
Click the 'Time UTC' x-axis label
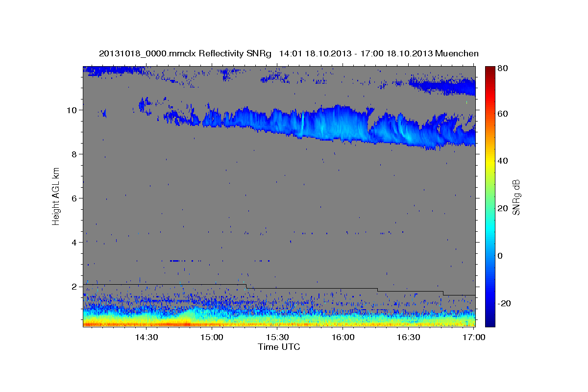point(279,347)
